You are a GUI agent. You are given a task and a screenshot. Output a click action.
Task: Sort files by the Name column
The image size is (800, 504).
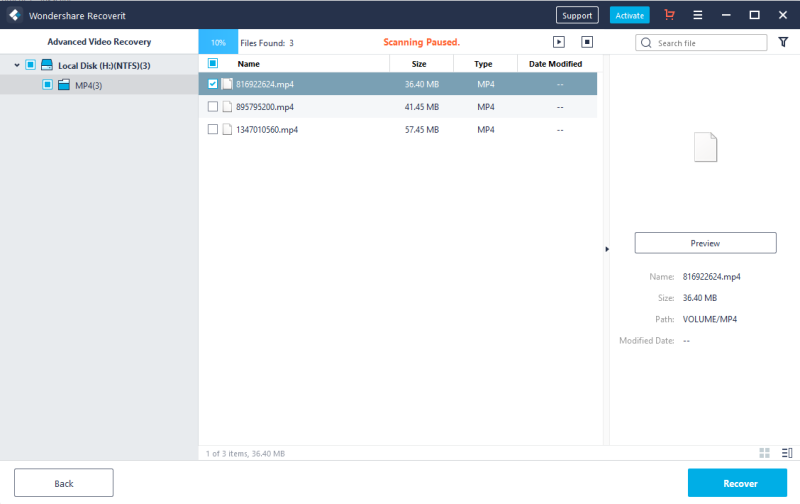(249, 63)
